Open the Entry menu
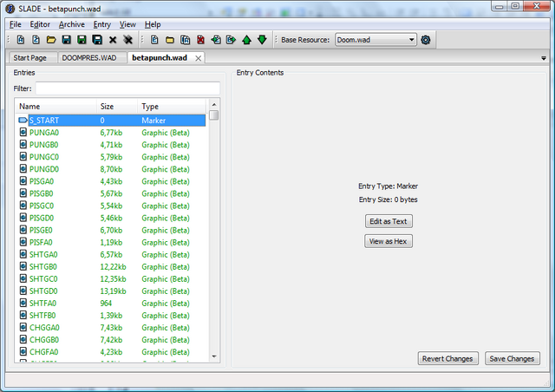555x392 pixels. click(x=102, y=24)
